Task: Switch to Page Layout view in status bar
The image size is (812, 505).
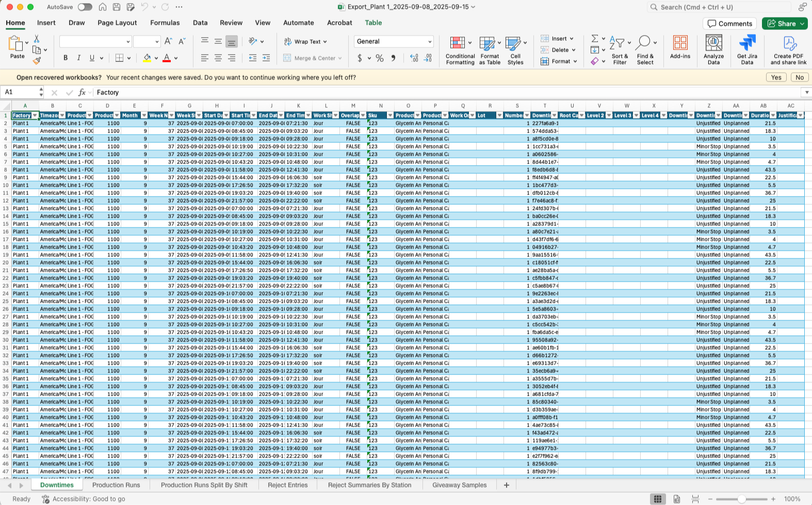Action: pyautogui.click(x=676, y=499)
